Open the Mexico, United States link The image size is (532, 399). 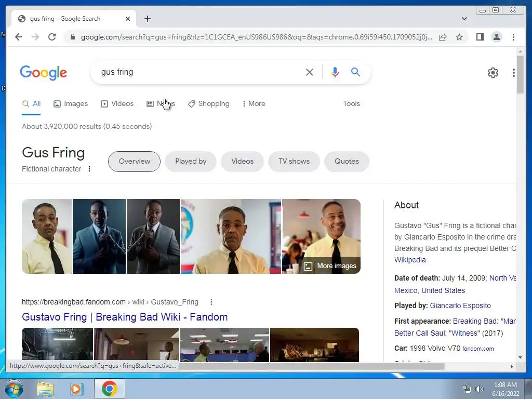pyautogui.click(x=430, y=290)
